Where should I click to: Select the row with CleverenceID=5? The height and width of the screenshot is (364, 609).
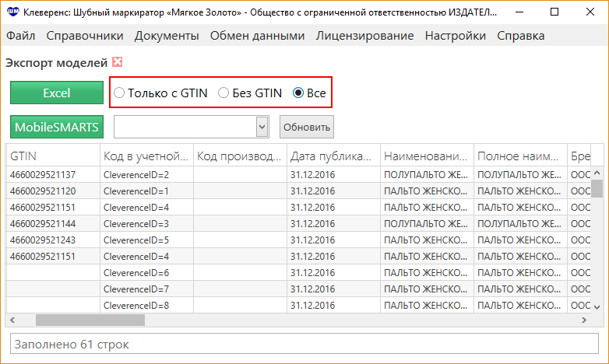tap(298, 240)
